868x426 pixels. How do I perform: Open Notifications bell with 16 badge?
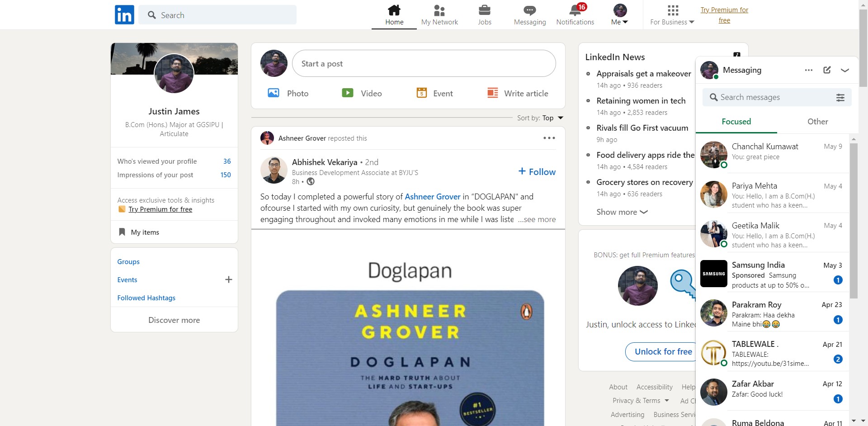click(575, 15)
